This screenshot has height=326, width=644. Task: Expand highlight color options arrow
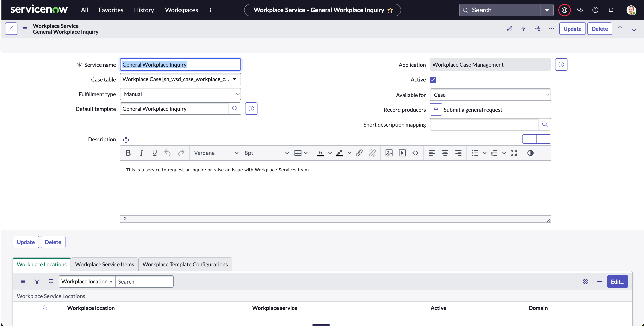point(349,153)
